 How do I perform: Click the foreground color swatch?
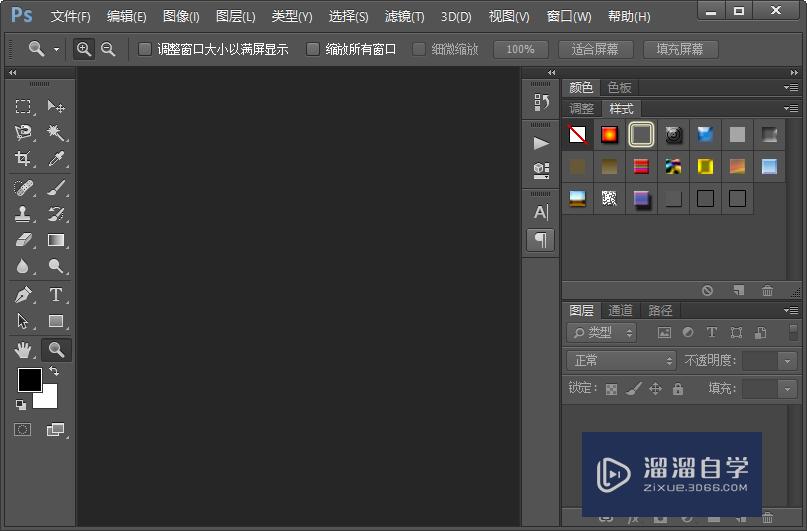(x=29, y=380)
